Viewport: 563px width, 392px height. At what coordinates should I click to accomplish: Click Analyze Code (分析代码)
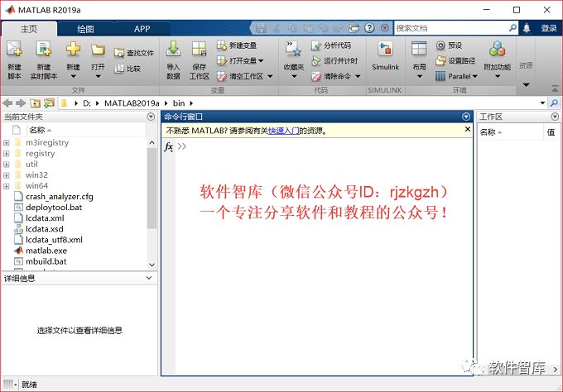click(331, 45)
